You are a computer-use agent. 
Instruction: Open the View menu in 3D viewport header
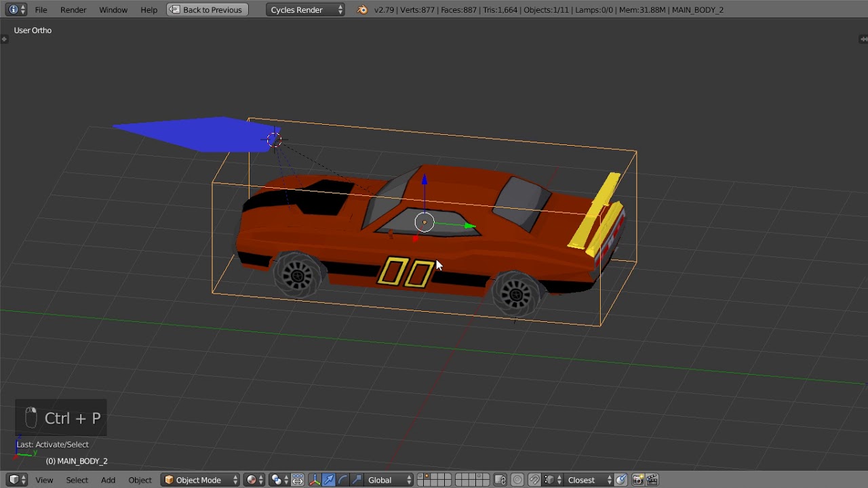coord(44,480)
